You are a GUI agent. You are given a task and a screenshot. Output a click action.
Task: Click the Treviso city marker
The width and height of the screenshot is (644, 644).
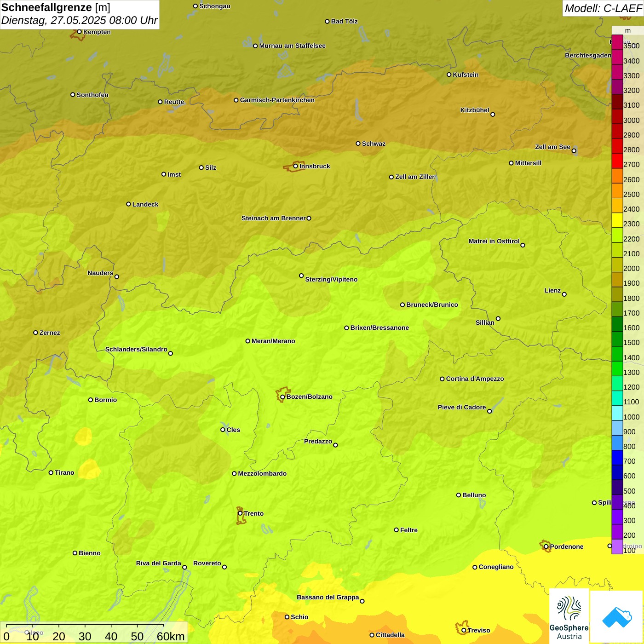464,630
